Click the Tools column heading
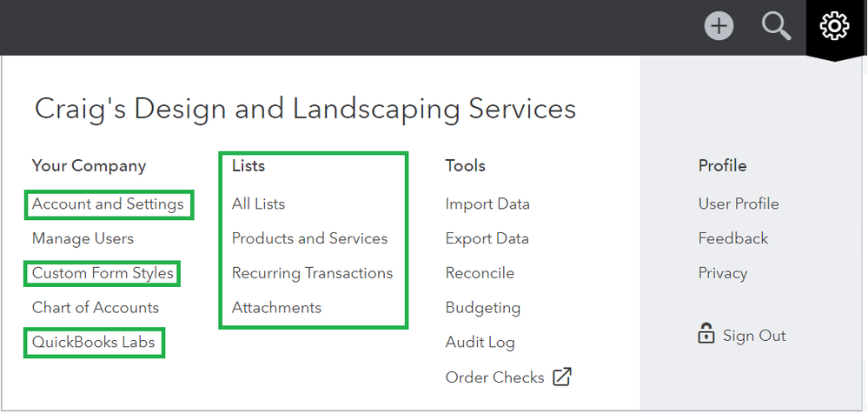Screen dimensions: 868x414 pos(465,166)
